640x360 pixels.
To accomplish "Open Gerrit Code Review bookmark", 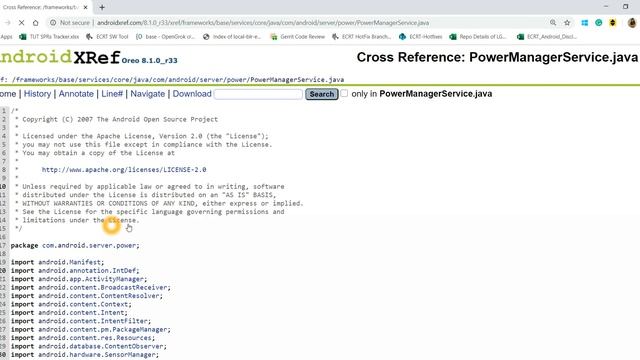I will (x=298, y=37).
